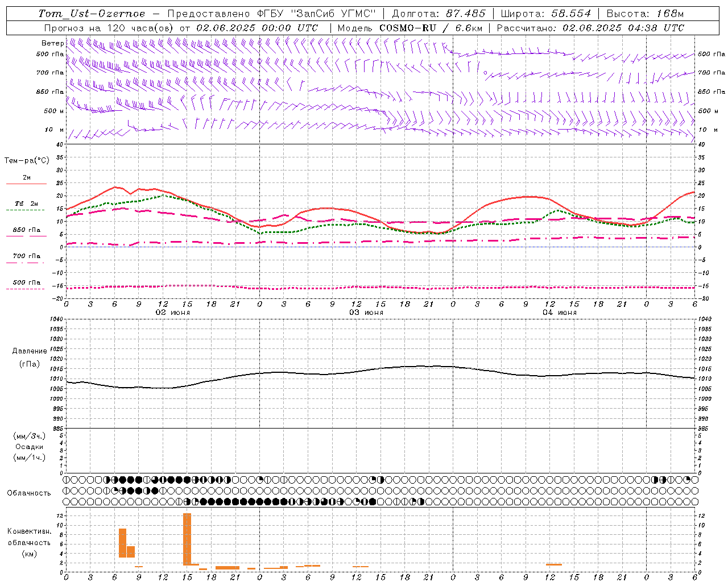Click the 1040 tick on the left pressure axis
Image resolution: width=728 pixels, height=582 pixels.
[56, 319]
